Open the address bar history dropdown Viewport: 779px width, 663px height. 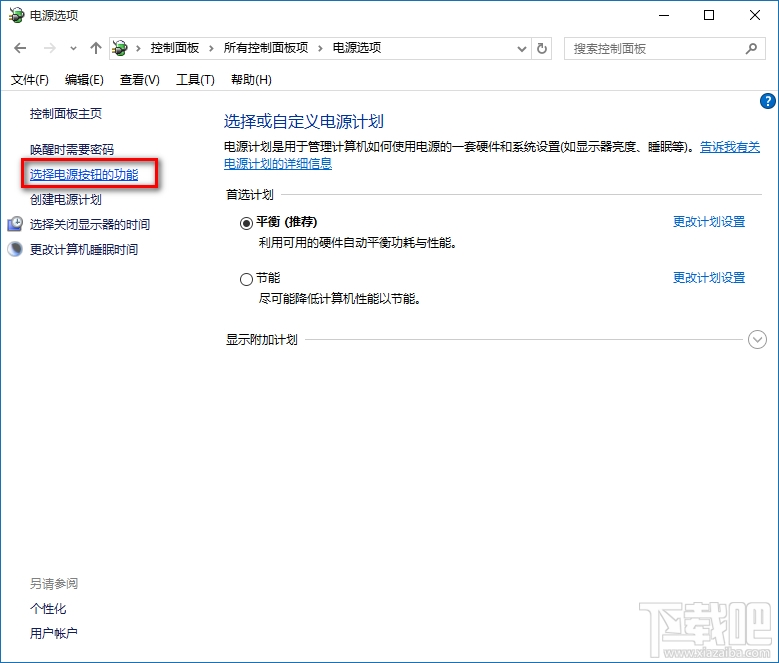(x=521, y=48)
